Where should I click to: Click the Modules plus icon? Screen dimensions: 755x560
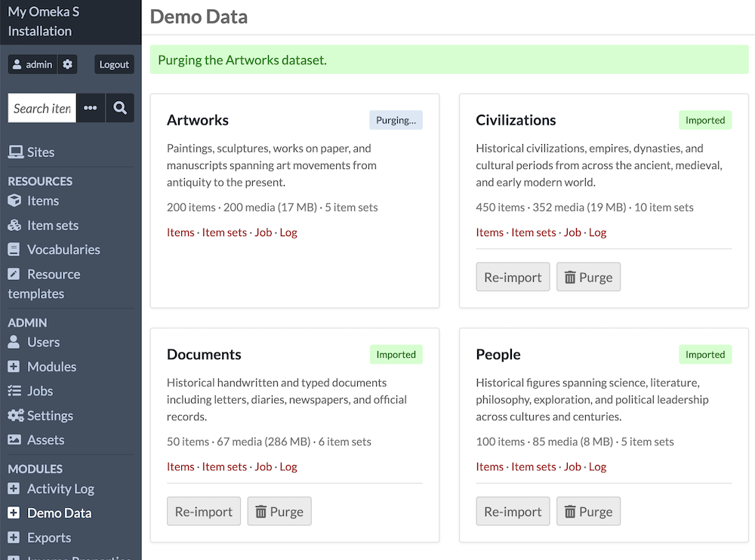(x=14, y=367)
